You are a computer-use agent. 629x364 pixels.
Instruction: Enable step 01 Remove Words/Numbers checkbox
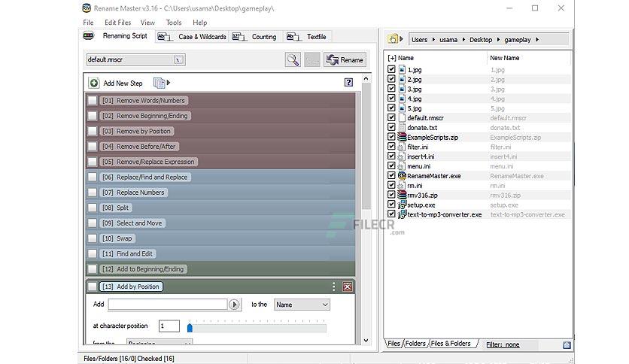93,101
